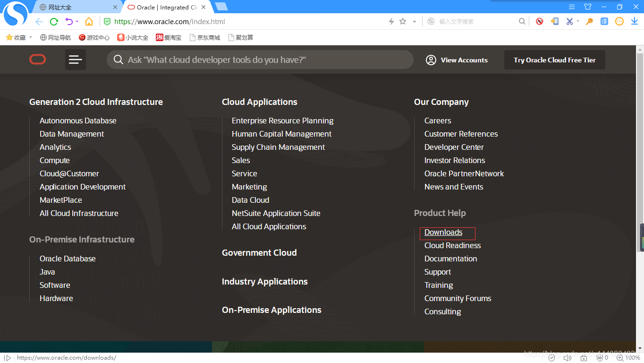This screenshot has width=644, height=363.
Task: Click the green shield site security icon
Action: click(x=107, y=22)
